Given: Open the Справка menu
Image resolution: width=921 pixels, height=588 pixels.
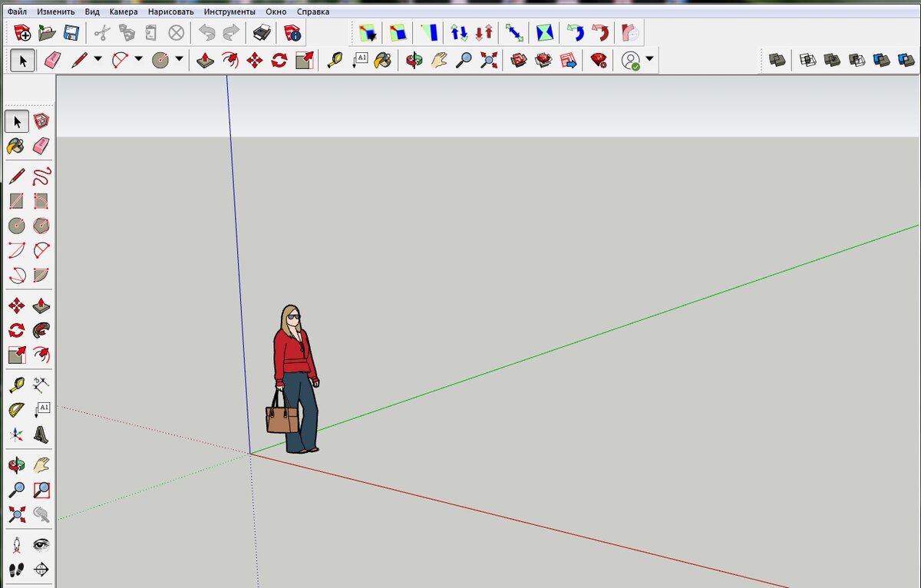Looking at the screenshot, I should (x=312, y=12).
